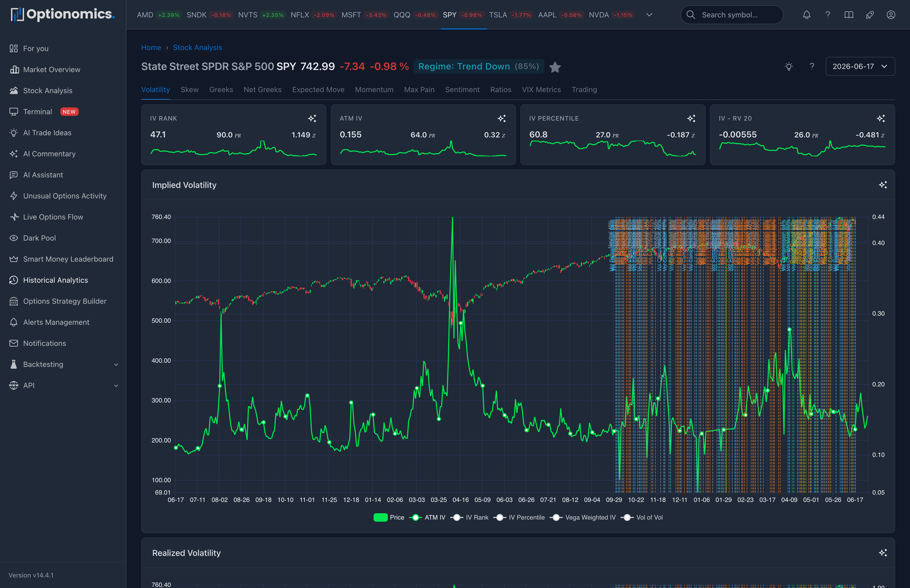
Task: Open the user account profile icon
Action: pos(891,15)
